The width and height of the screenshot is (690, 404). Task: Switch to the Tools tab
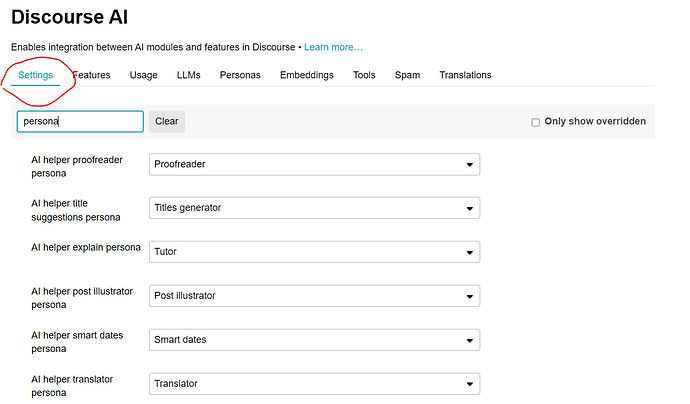coord(364,75)
